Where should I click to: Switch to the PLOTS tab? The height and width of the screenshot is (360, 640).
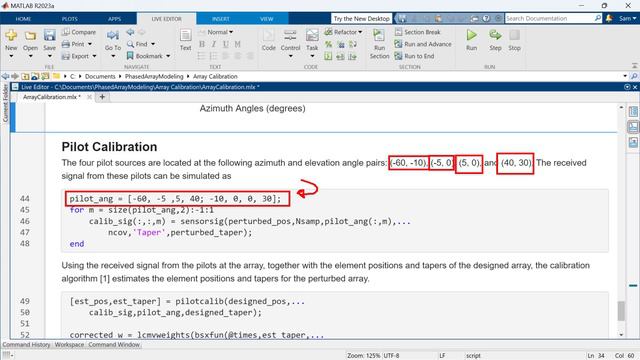point(69,19)
